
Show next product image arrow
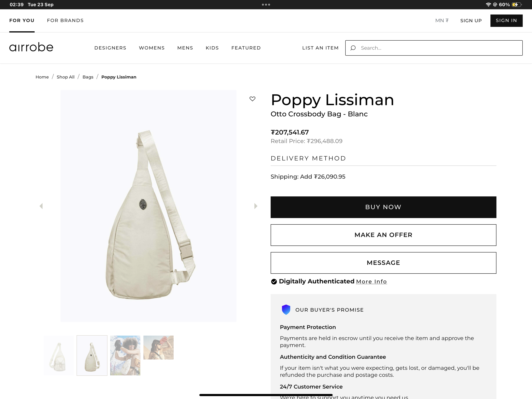pos(256,206)
